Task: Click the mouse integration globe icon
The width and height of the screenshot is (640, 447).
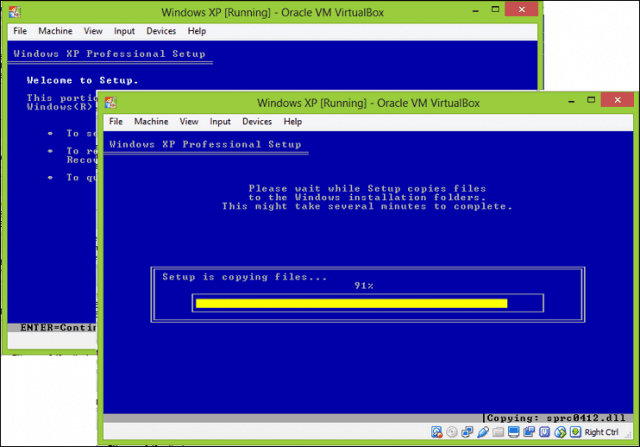Action: click(x=560, y=432)
